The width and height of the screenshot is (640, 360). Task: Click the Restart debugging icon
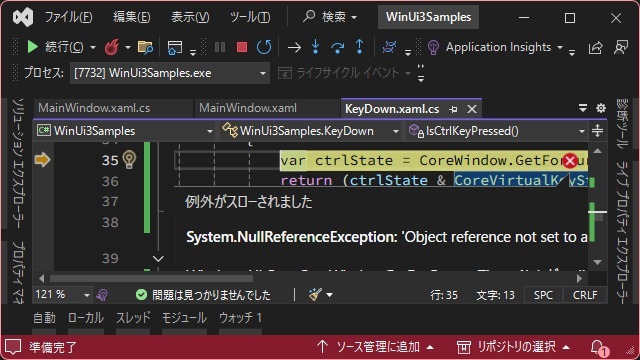(x=264, y=47)
